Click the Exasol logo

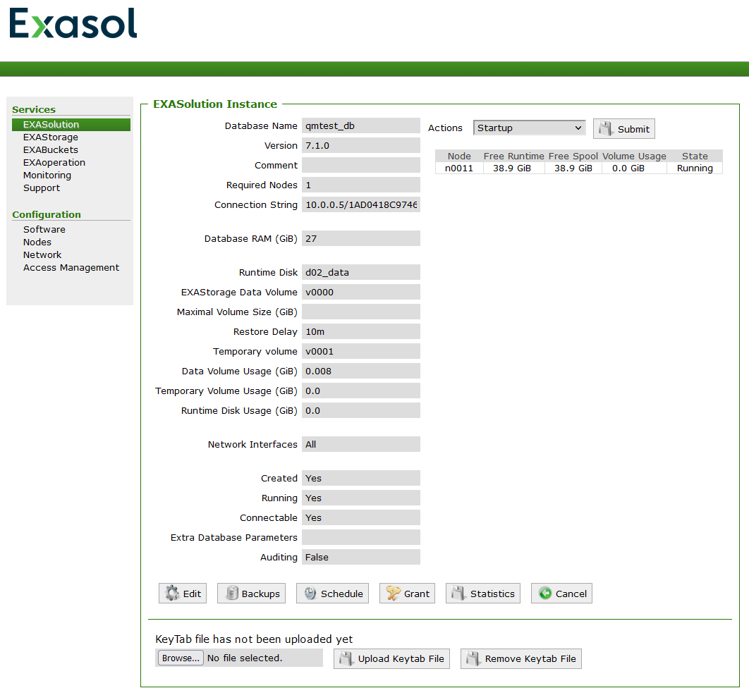pos(73,23)
